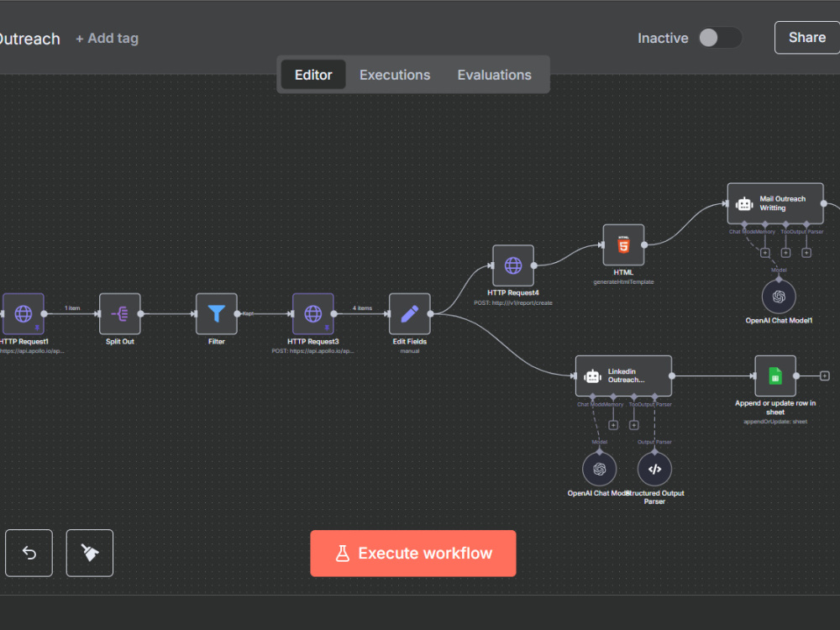Select the Structured Output Parser node
Image resolution: width=840 pixels, height=630 pixels.
(x=654, y=470)
